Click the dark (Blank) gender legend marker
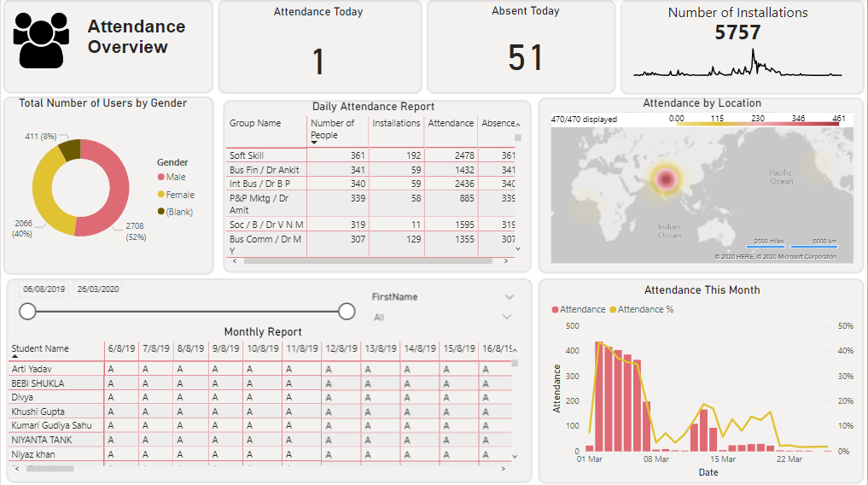 point(161,211)
